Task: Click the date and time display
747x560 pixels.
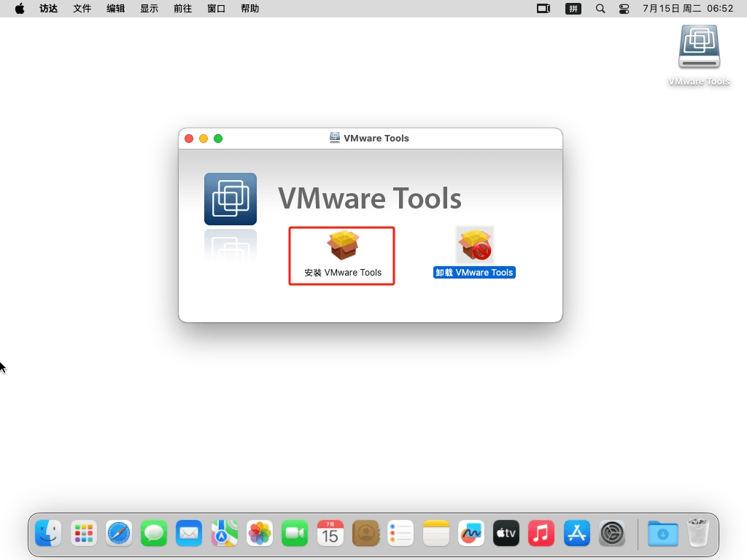Action: (687, 9)
